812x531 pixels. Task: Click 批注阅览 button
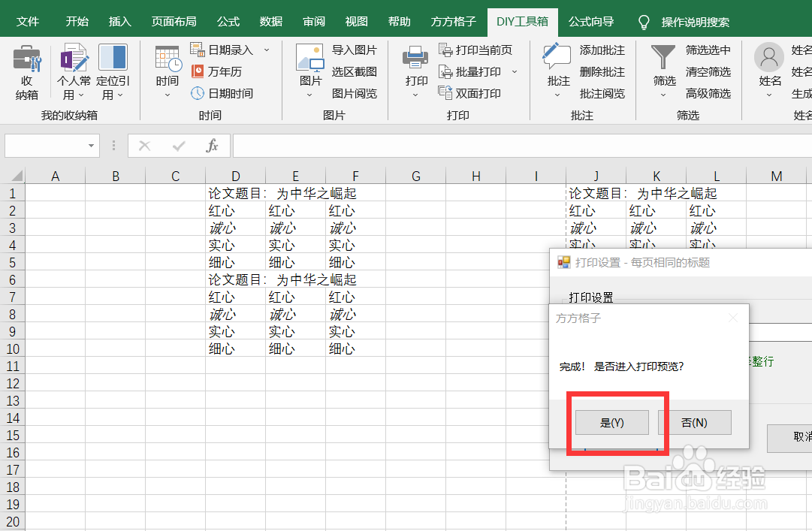[602, 94]
